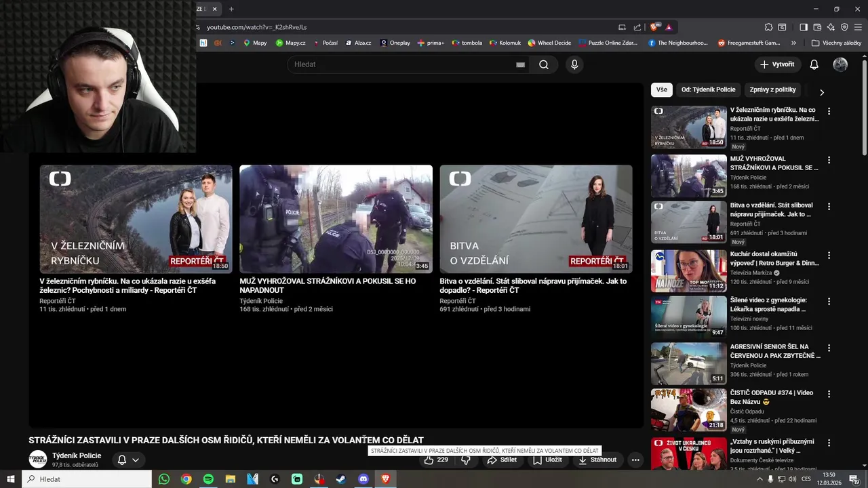Open more actions ellipsis below video
The width and height of the screenshot is (868, 488).
pyautogui.click(x=635, y=460)
